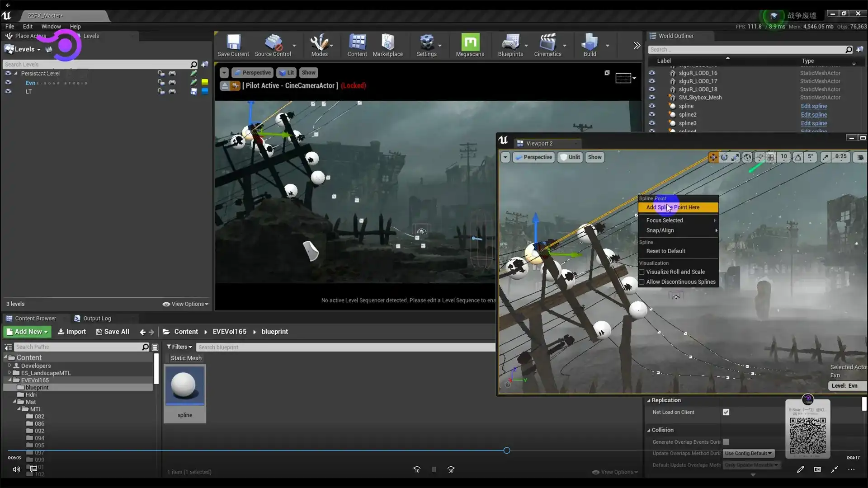Viewport: 868px width, 488px height.
Task: Click the Edit spline link for spline3
Action: click(x=814, y=123)
